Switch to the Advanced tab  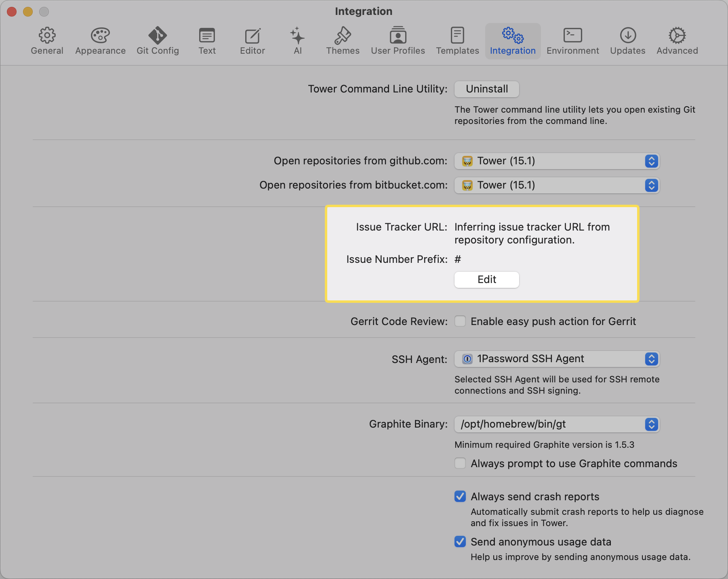pos(677,41)
